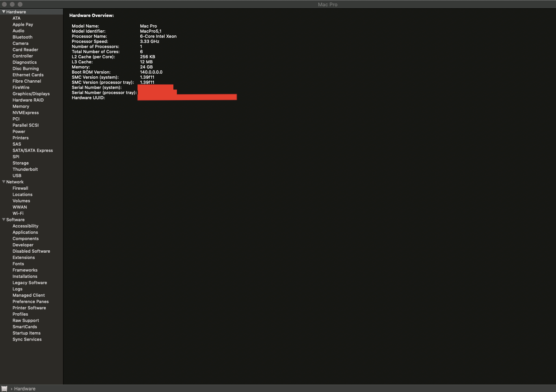Image resolution: width=556 pixels, height=392 pixels.
Task: Open Preference Panes entry
Action: 31,301
